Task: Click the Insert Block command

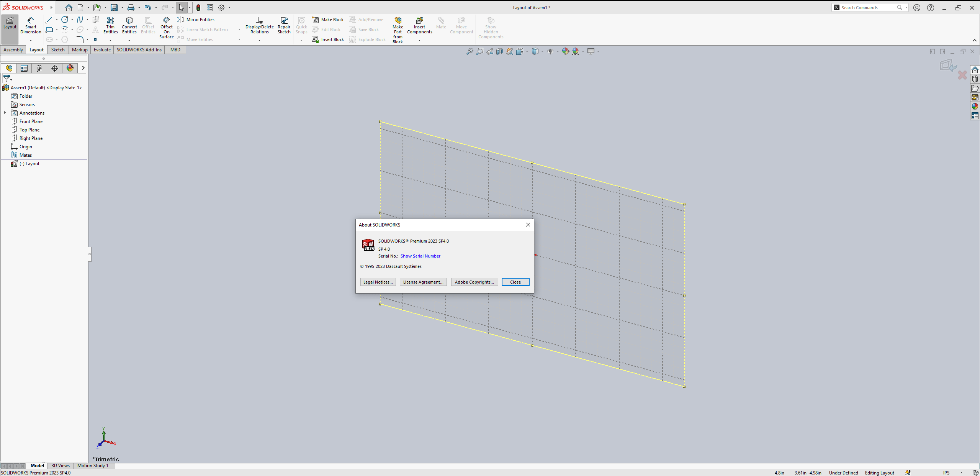Action: (328, 39)
